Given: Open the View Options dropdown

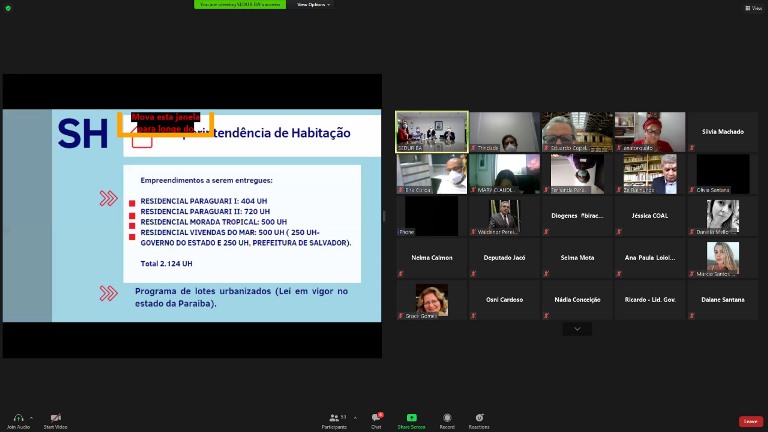Looking at the screenshot, I should 313,4.
